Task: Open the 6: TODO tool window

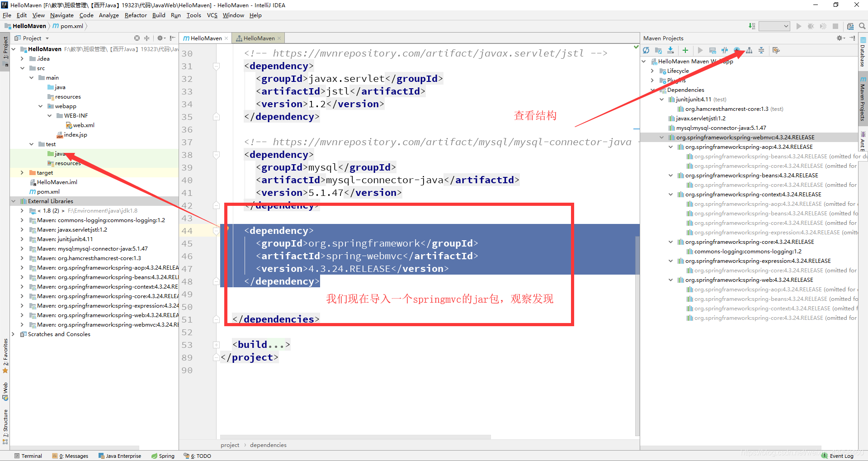Action: pos(197,456)
